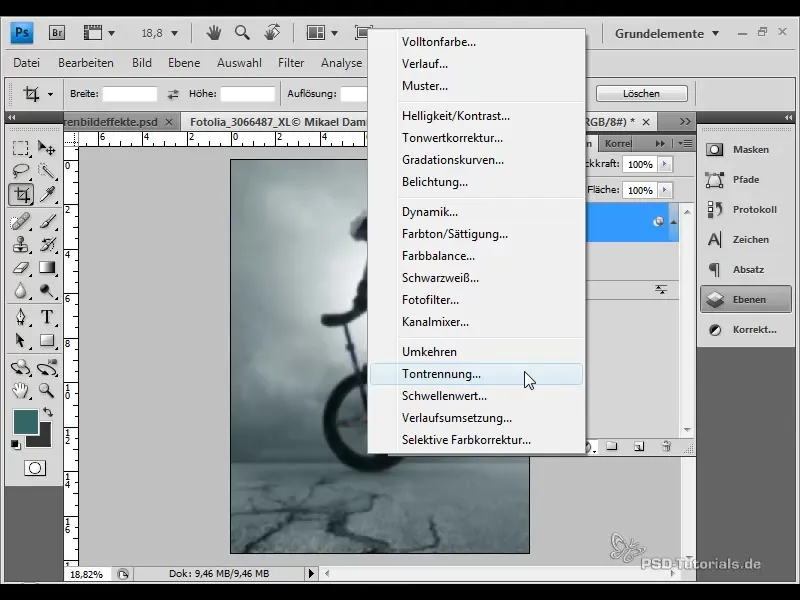The image size is (800, 600).
Task: Select the Gradient tool
Action: point(47,268)
